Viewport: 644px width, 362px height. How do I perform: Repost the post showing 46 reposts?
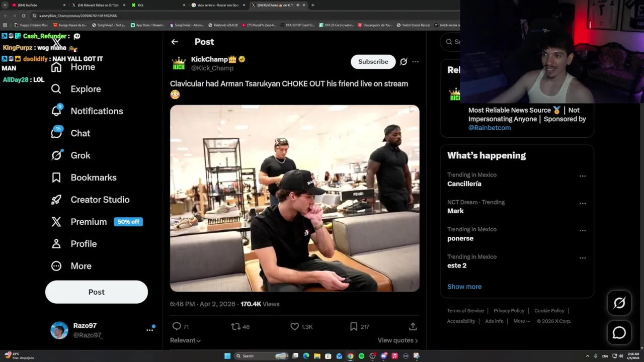(x=240, y=326)
